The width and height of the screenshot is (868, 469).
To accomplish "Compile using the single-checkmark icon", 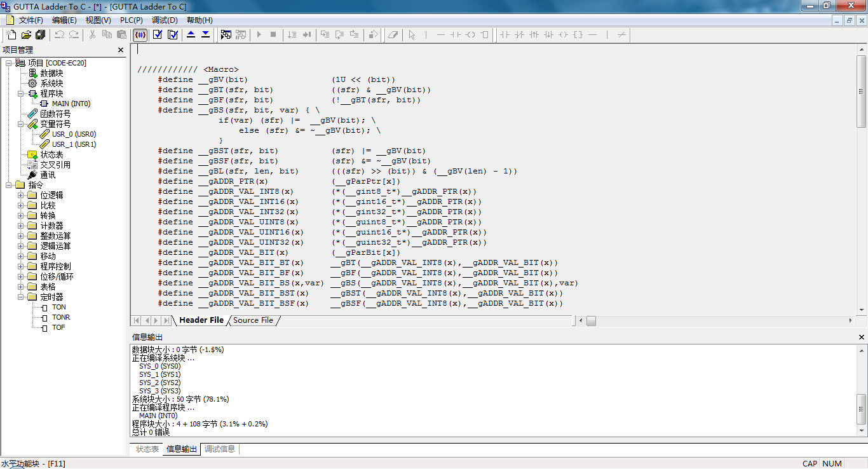I will point(158,34).
